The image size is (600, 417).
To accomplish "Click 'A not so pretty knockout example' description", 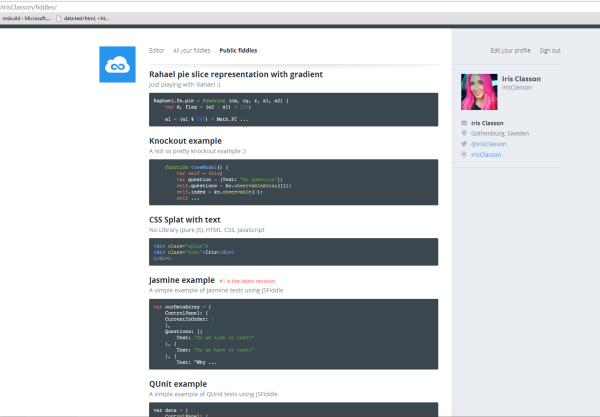I will [x=197, y=151].
